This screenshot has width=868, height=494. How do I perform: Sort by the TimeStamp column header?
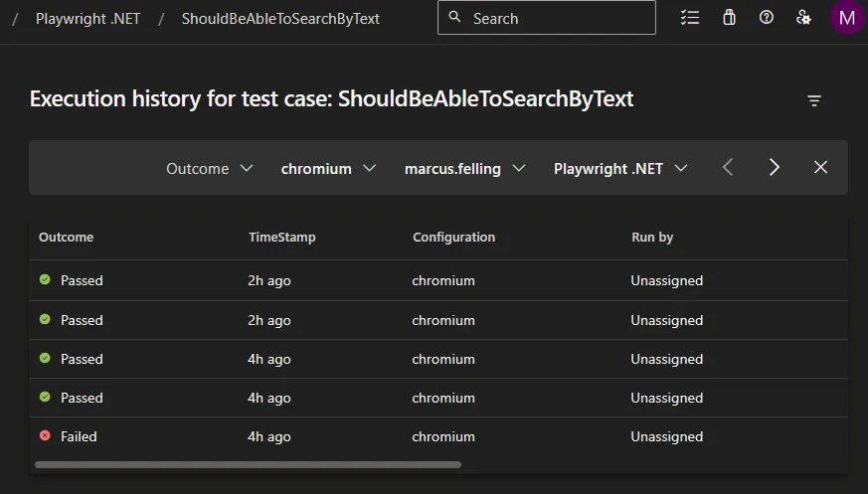[x=281, y=238]
